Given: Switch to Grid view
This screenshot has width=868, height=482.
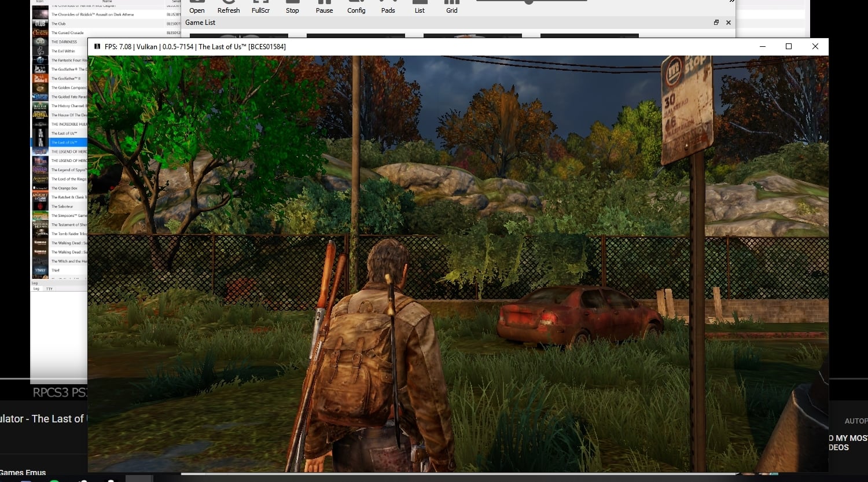Looking at the screenshot, I should coord(452,7).
